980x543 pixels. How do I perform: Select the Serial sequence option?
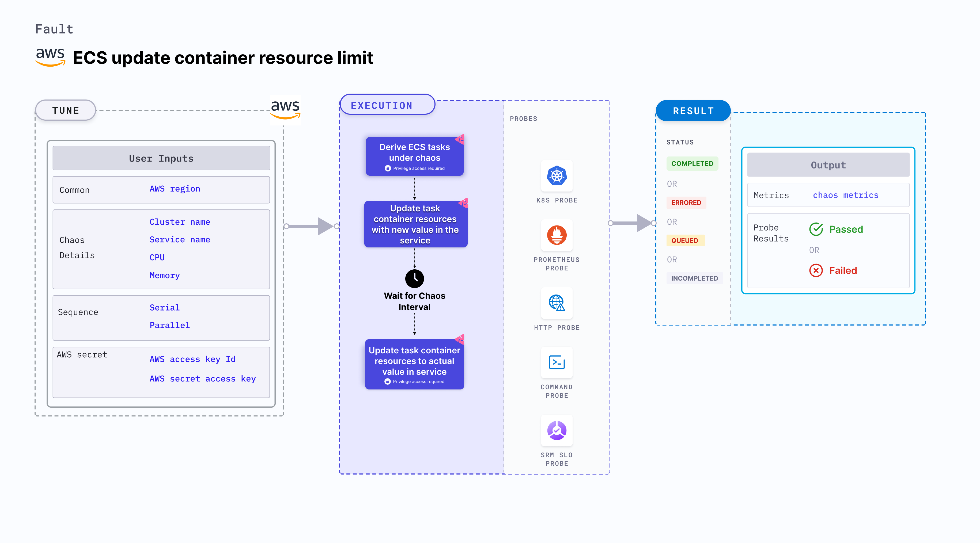pos(164,307)
